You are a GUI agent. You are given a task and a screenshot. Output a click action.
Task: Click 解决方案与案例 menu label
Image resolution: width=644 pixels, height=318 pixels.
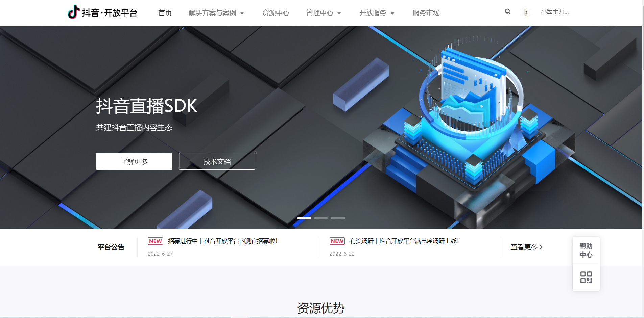click(212, 13)
